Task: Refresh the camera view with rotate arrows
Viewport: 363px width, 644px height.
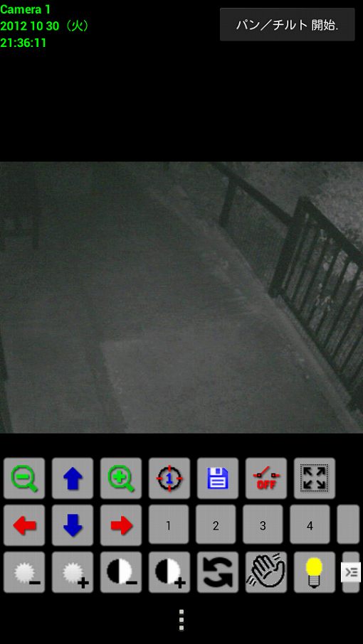Action: point(218,572)
